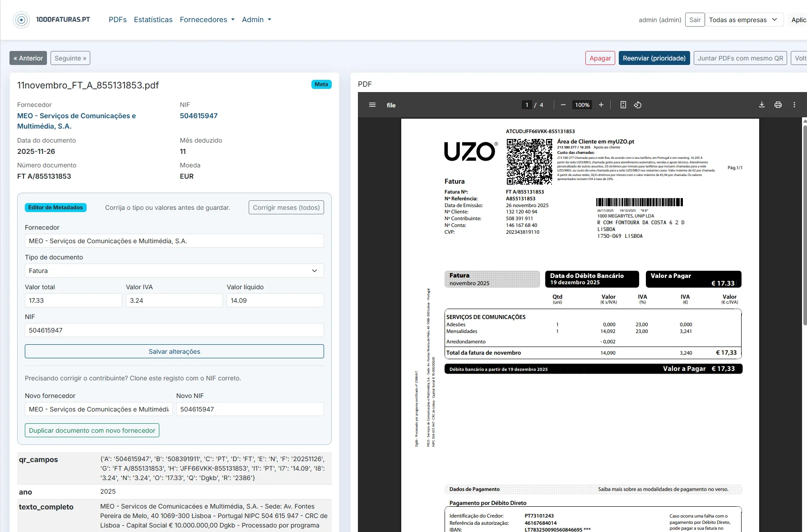Go to the Seguinte document
The width and height of the screenshot is (807, 532).
click(70, 58)
